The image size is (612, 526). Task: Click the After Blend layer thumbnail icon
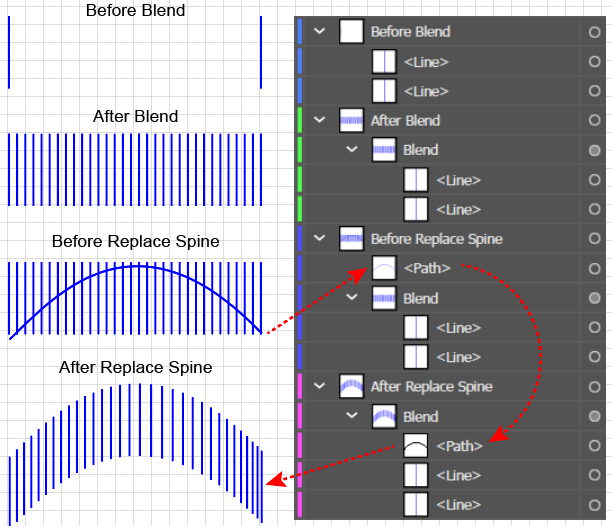tap(351, 121)
